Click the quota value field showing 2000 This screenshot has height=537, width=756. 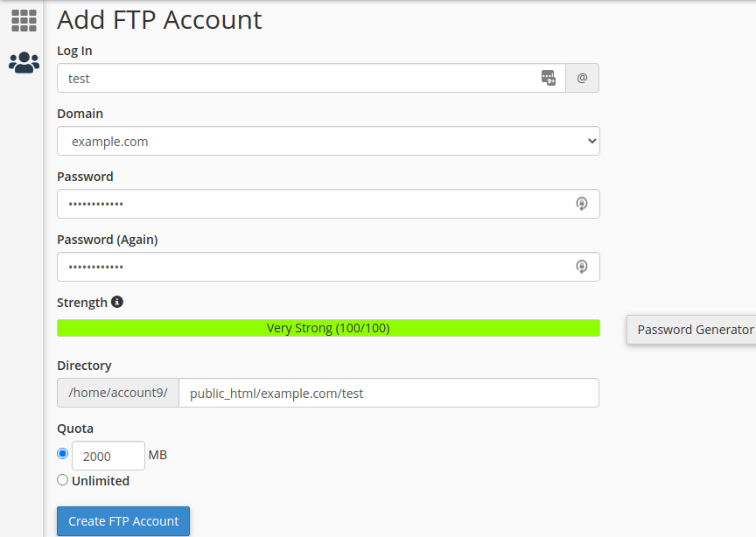tap(108, 456)
